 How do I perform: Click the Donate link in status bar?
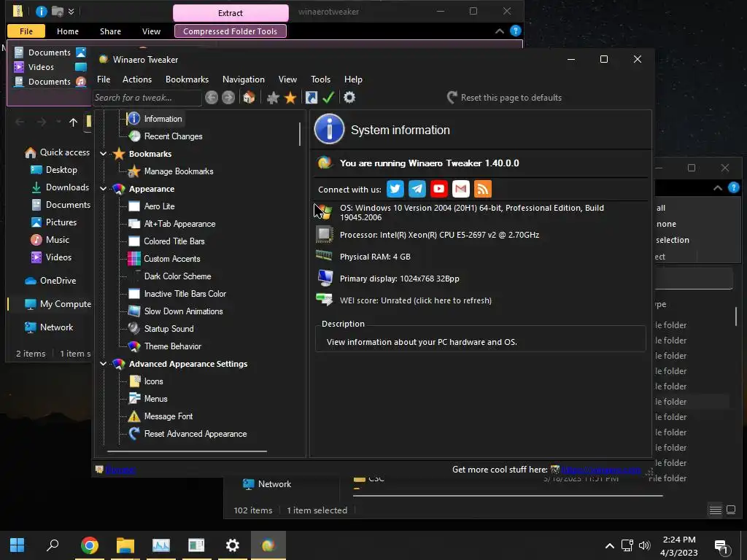[120, 470]
